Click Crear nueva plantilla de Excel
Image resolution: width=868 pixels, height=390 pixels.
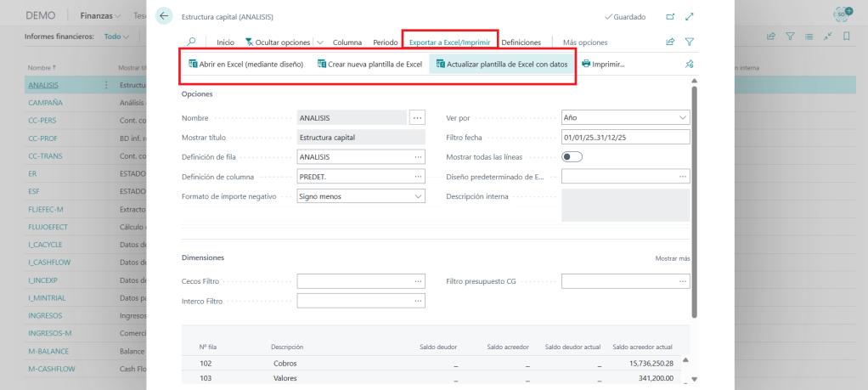tap(369, 64)
